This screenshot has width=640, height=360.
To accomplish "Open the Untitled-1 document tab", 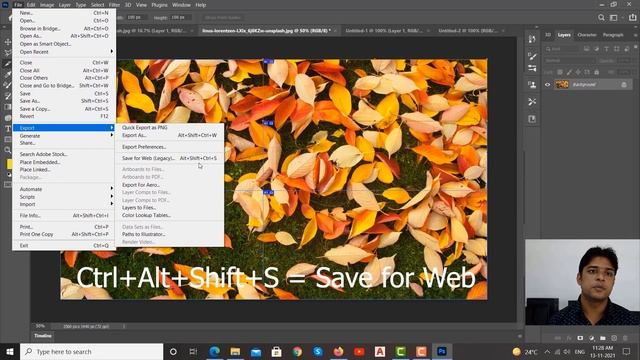I will click(x=384, y=31).
